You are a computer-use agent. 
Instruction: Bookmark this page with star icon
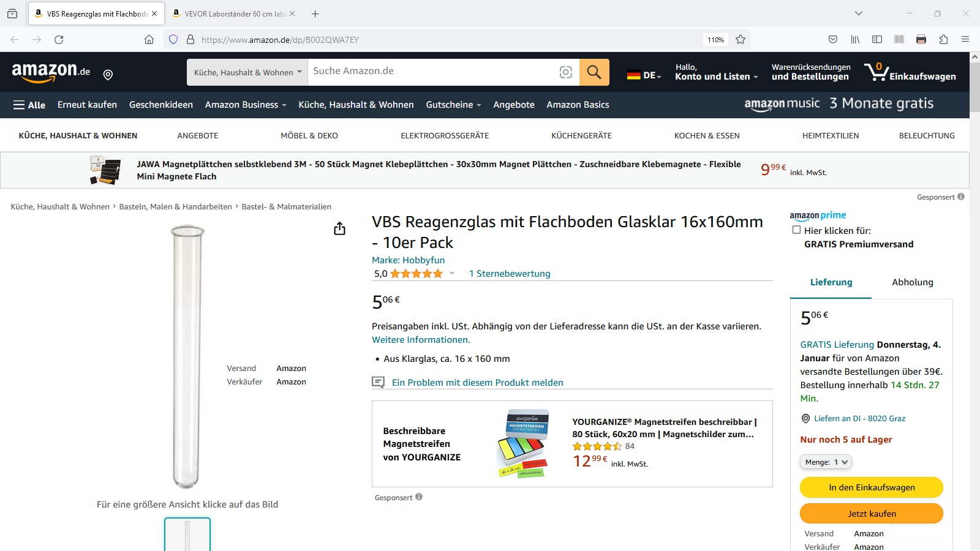tap(741, 40)
